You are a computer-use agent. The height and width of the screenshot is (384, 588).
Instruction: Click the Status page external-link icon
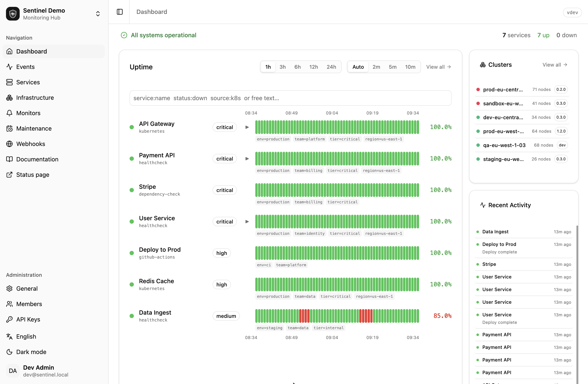(9, 175)
